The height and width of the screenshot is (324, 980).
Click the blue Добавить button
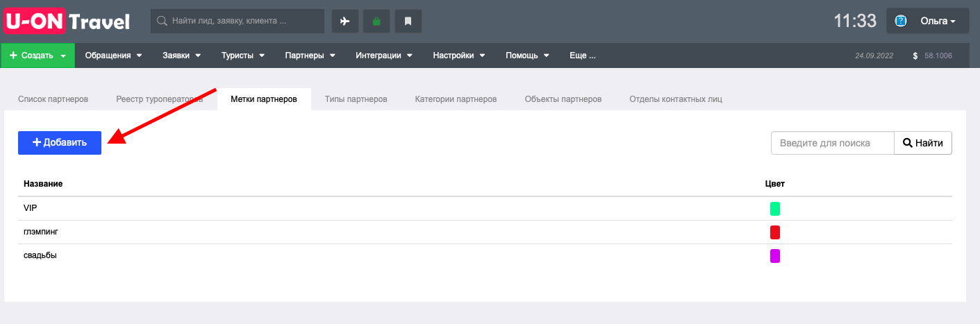pos(60,143)
